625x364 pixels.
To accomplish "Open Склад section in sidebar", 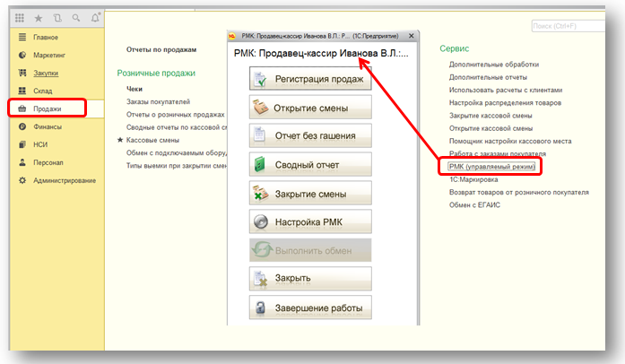I will (x=43, y=91).
